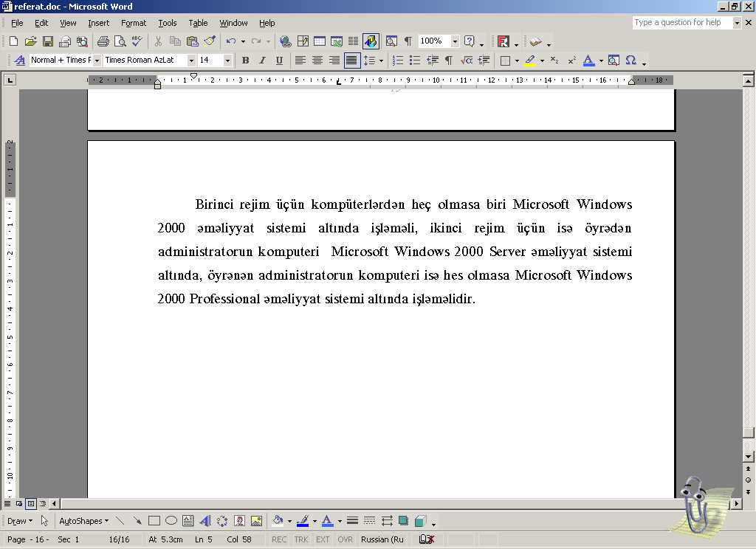This screenshot has height=549, width=756.
Task: Pick yellow Highlight color
Action: (x=530, y=61)
